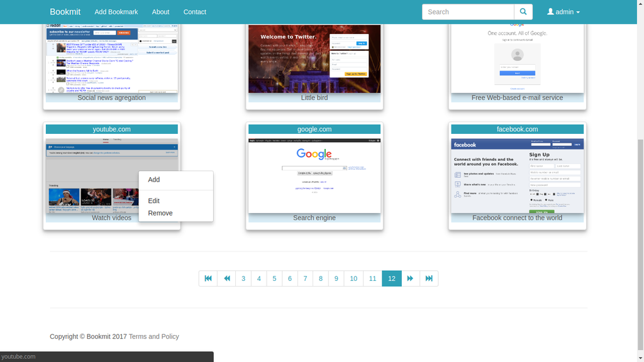644x362 pixels.
Task: Go to page 7
Action: pyautogui.click(x=305, y=278)
